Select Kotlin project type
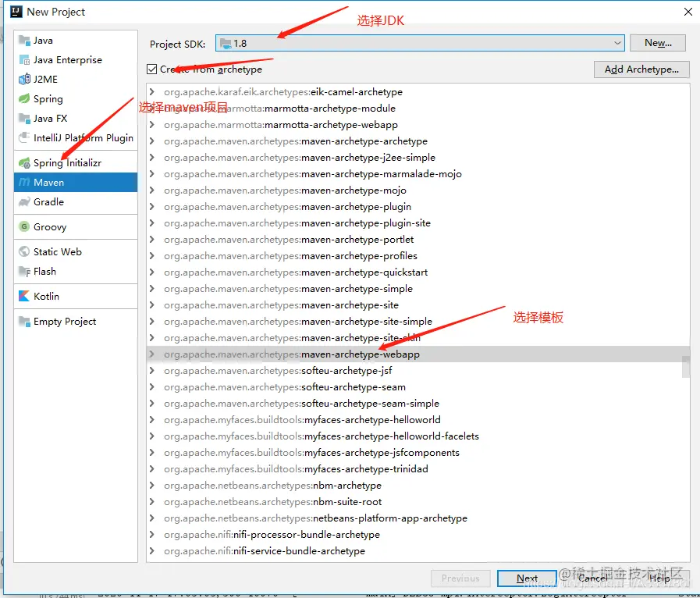The width and height of the screenshot is (700, 598). pyautogui.click(x=76, y=296)
